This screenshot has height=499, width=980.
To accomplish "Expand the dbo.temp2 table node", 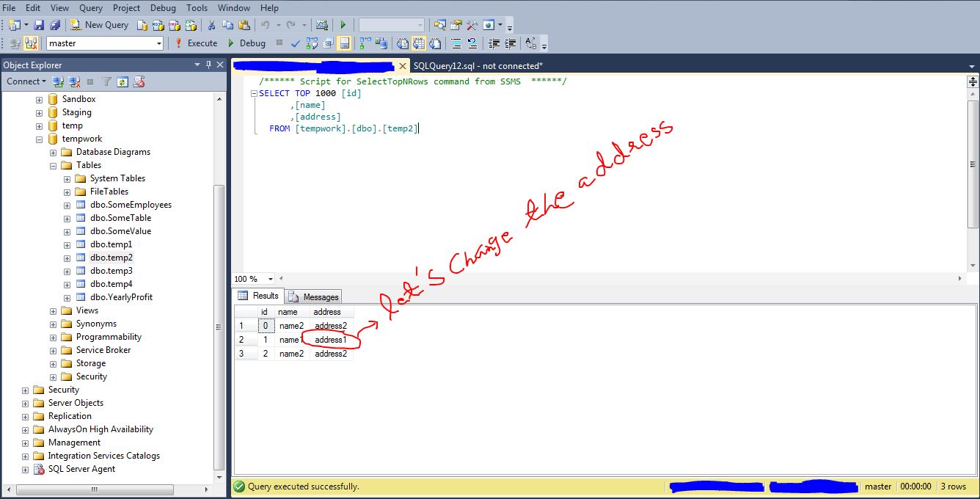I will [x=67, y=258].
